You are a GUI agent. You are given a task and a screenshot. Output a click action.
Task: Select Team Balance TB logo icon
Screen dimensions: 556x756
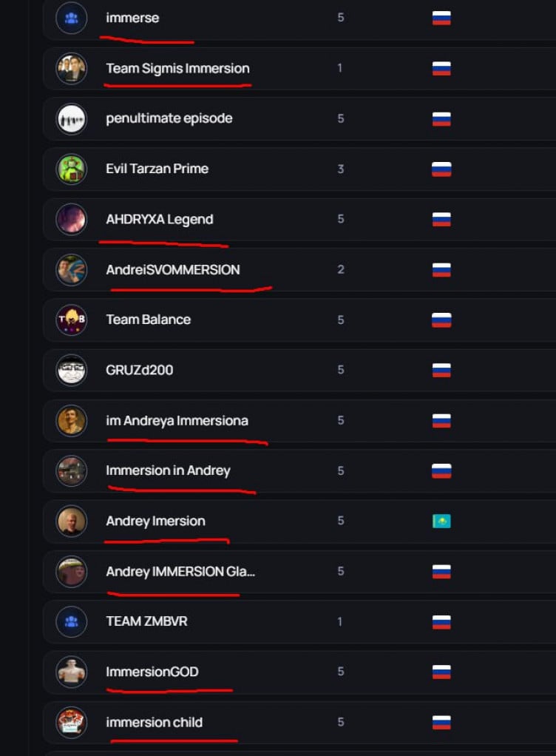tap(71, 320)
